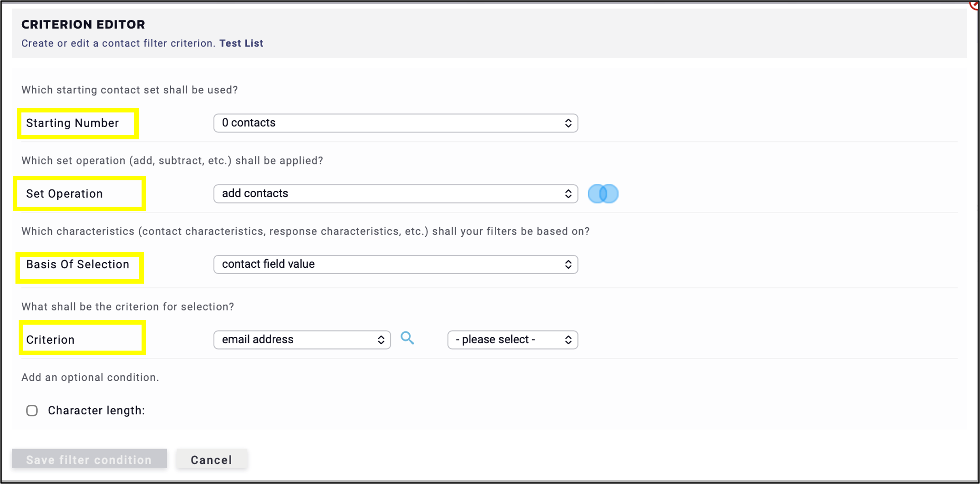Click the 'Starting Number' label
The height and width of the screenshot is (484, 980).
coord(72,123)
